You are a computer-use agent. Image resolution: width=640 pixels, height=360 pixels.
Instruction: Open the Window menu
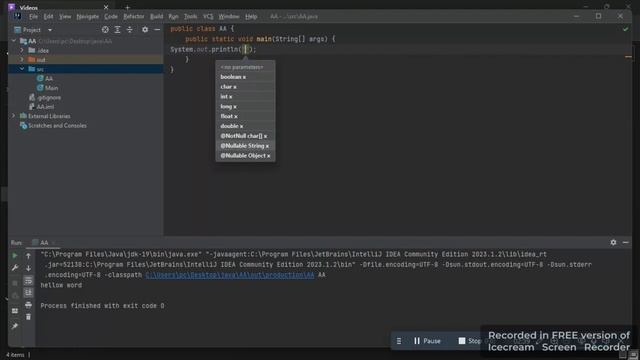pyautogui.click(x=229, y=17)
